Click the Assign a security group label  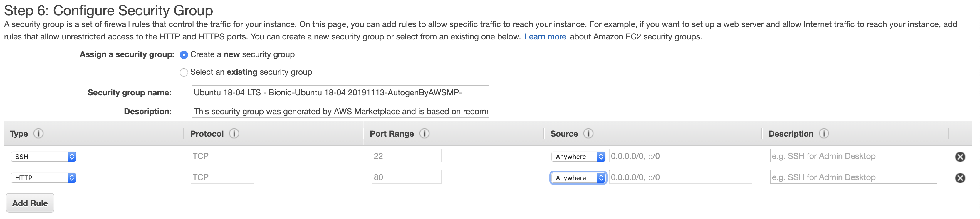pos(127,54)
